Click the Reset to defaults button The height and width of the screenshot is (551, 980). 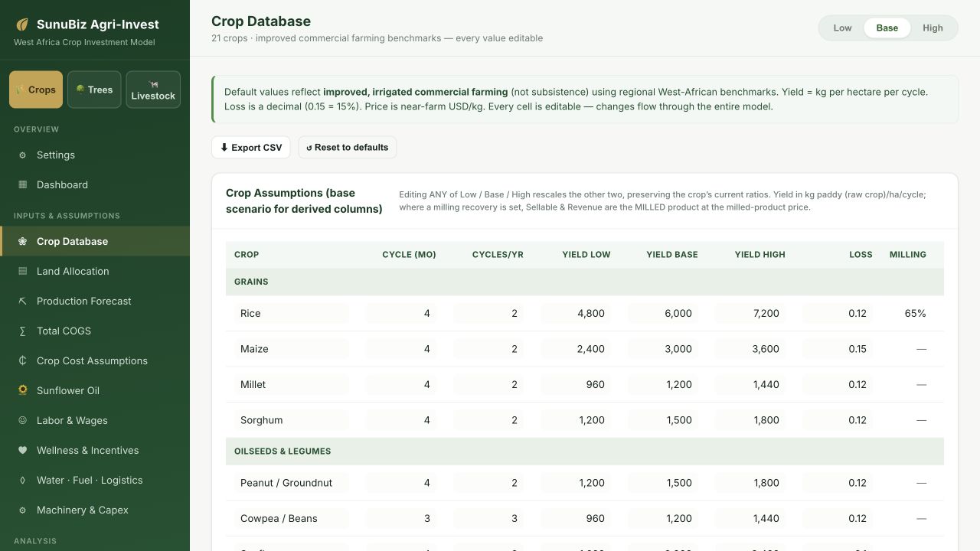[x=348, y=148]
